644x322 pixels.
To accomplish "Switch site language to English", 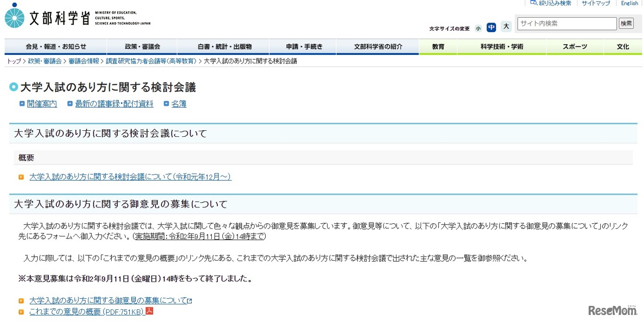I will click(629, 3).
